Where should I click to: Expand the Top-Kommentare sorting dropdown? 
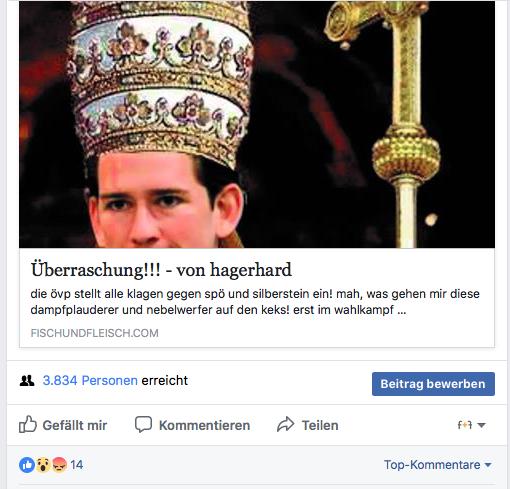coord(438,465)
